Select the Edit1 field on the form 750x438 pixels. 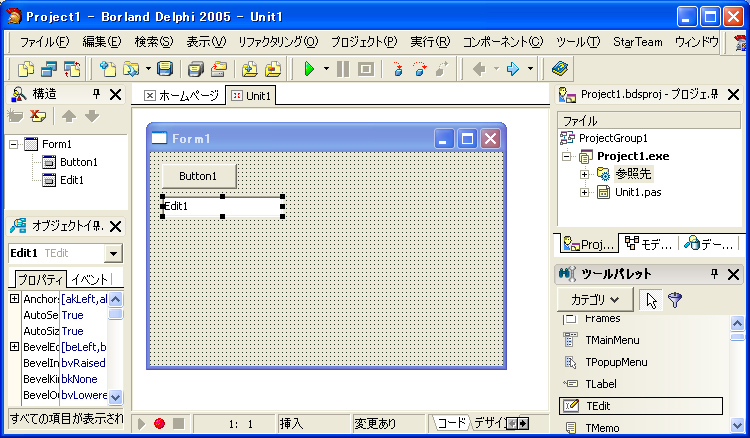pyautogui.click(x=222, y=206)
